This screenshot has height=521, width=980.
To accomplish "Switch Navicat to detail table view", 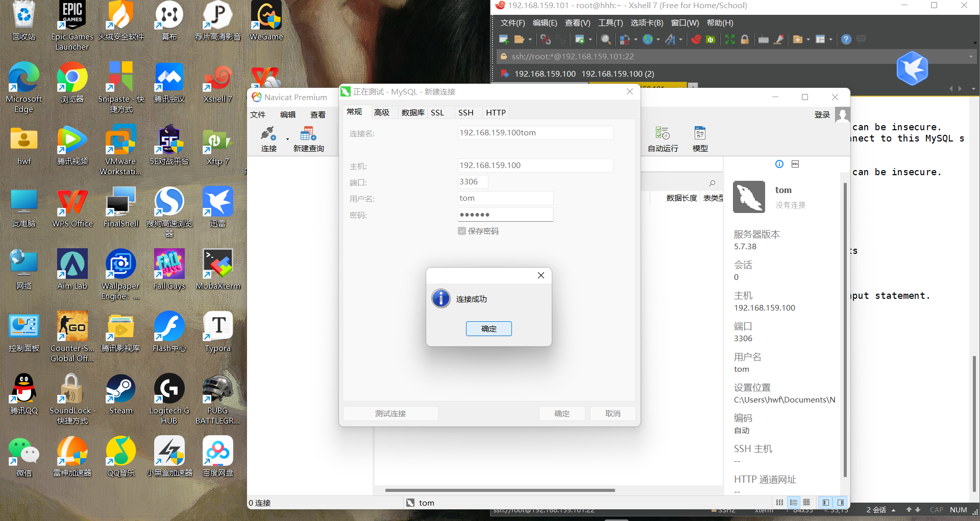I will 806,503.
